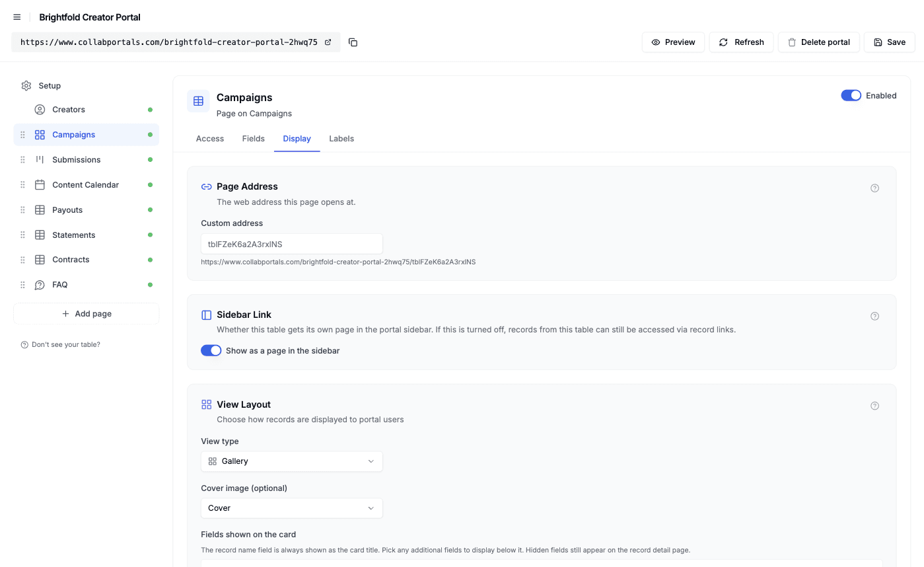This screenshot has height=567, width=924.
Task: Switch to the Fields tab
Action: 254,139
